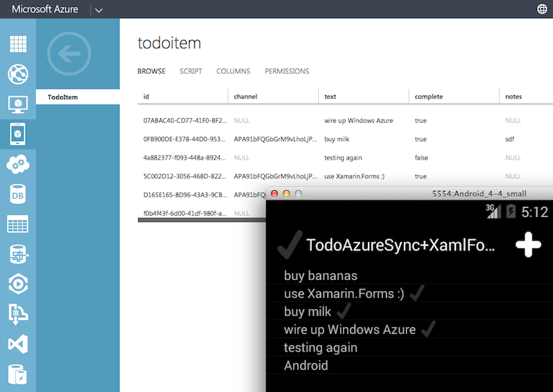Click the id column header
This screenshot has height=392, width=553.
(x=182, y=97)
